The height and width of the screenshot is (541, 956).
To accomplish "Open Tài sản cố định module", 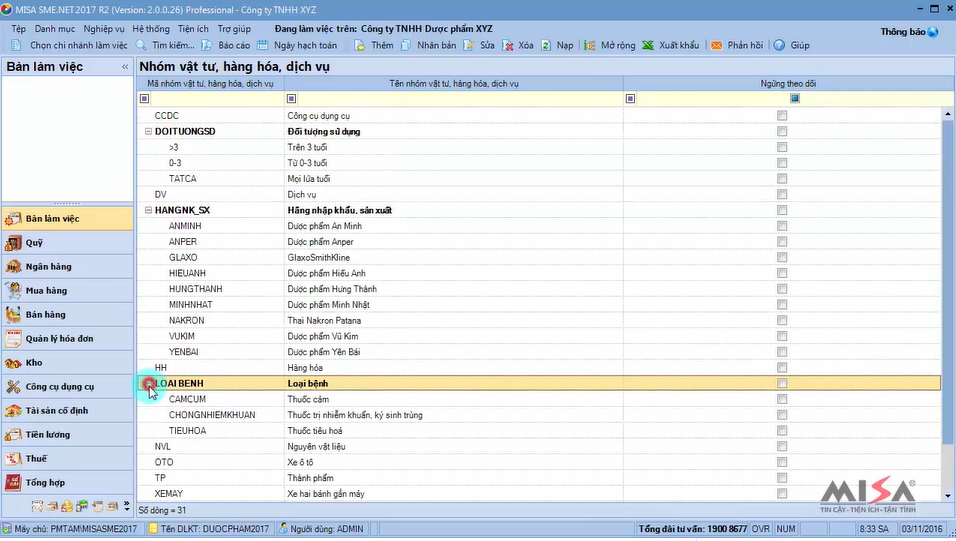I will pyautogui.click(x=67, y=410).
